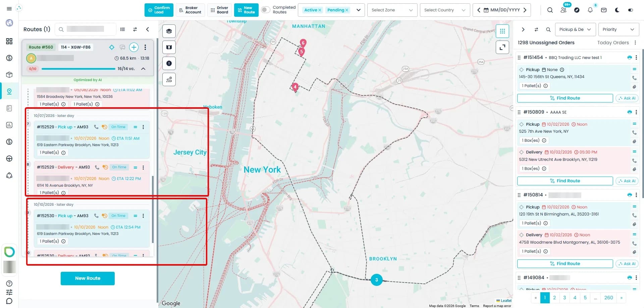This screenshot has height=308, width=644.
Task: Click the Route #560 progress bar
Action: coord(78,69)
